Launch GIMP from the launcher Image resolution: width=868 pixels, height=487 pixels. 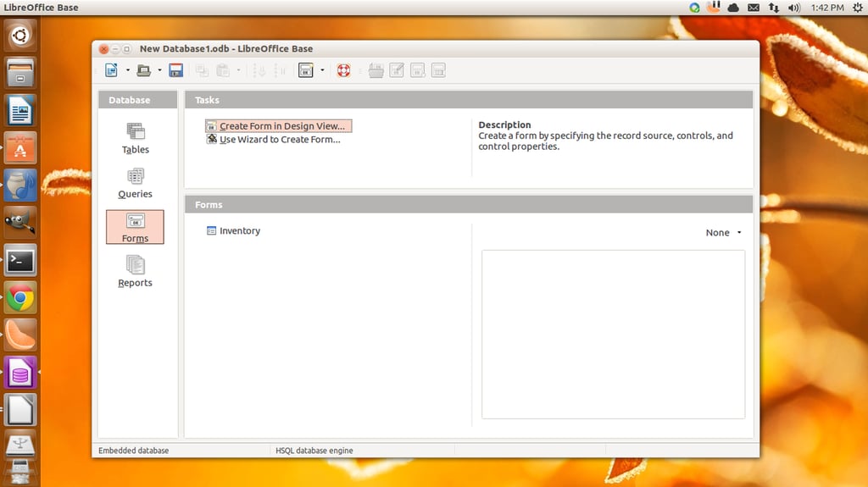(x=20, y=223)
